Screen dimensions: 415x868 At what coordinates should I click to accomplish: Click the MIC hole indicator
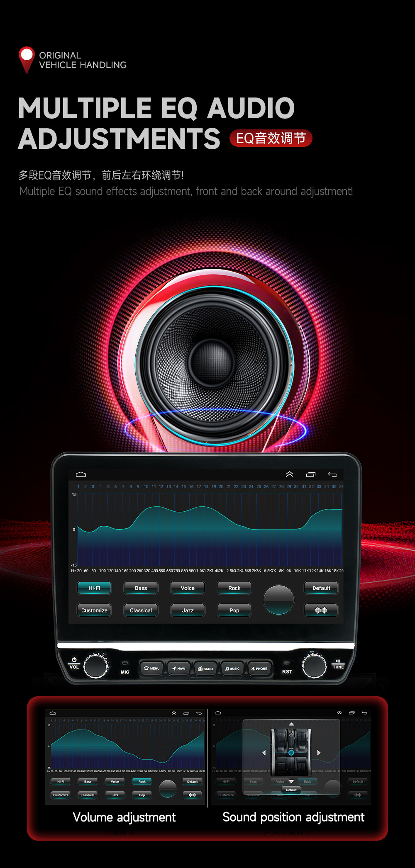(x=125, y=664)
